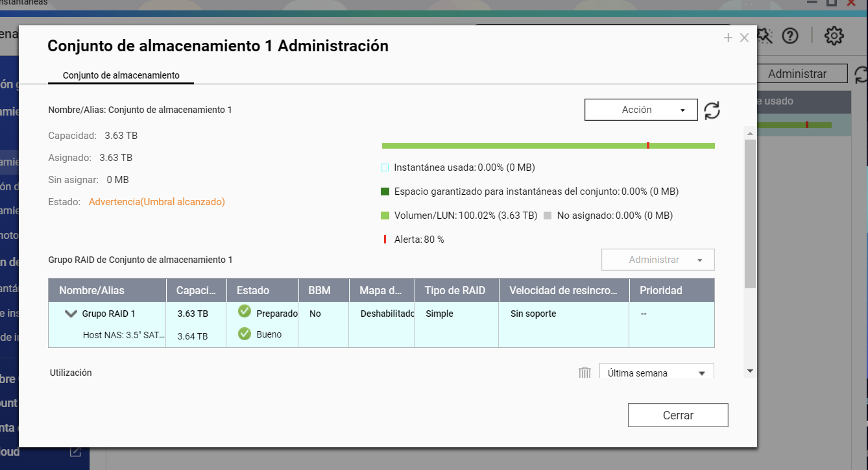Click the green Bueno status icon

click(245, 334)
